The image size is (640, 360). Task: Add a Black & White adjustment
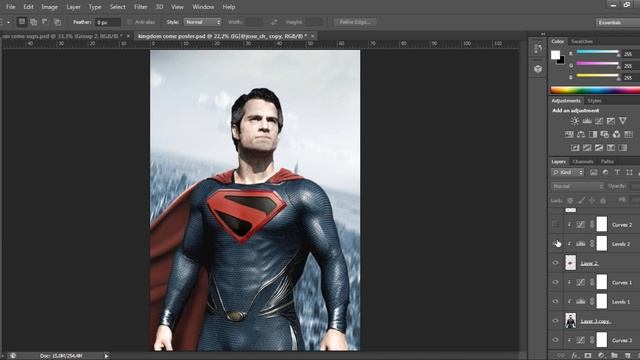tap(593, 134)
